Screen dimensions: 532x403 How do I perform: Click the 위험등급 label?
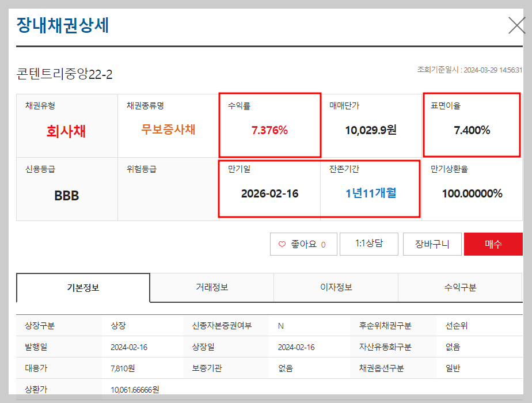click(x=142, y=169)
